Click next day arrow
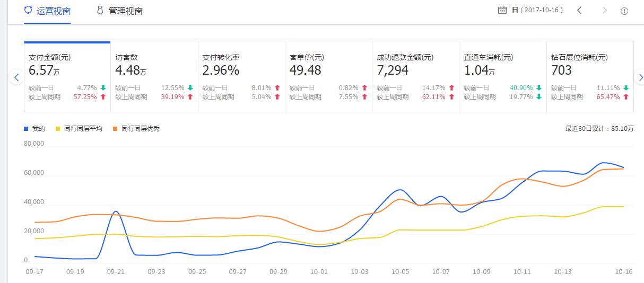Screen dimensions: 644x283 604,11
